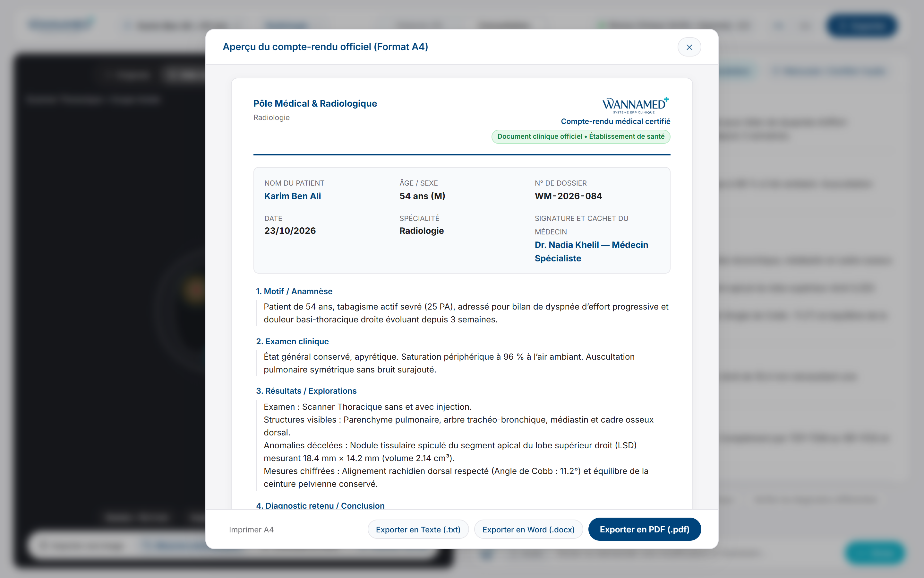Click Imprimer A4
The width and height of the screenshot is (924, 578).
(251, 530)
